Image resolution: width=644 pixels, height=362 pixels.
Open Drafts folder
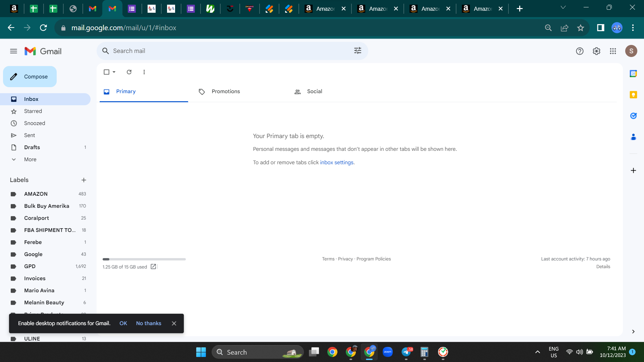pyautogui.click(x=45, y=147)
